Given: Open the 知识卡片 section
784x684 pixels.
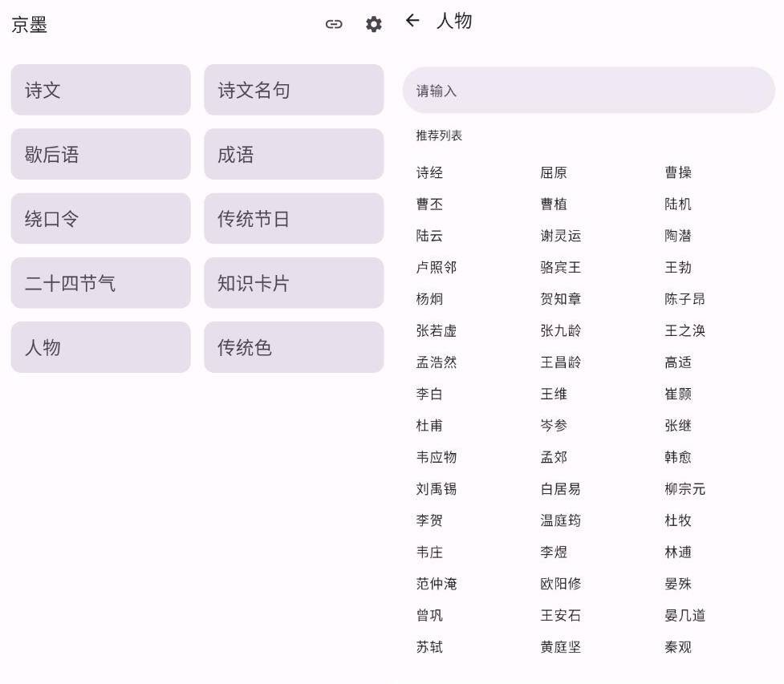Looking at the screenshot, I should click(294, 283).
